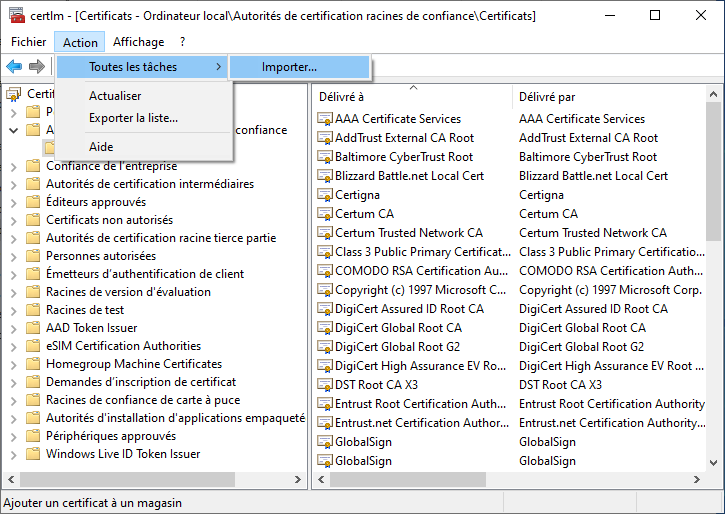Click the certificate list scroll up arrow
725x514 pixels.
pos(713,94)
